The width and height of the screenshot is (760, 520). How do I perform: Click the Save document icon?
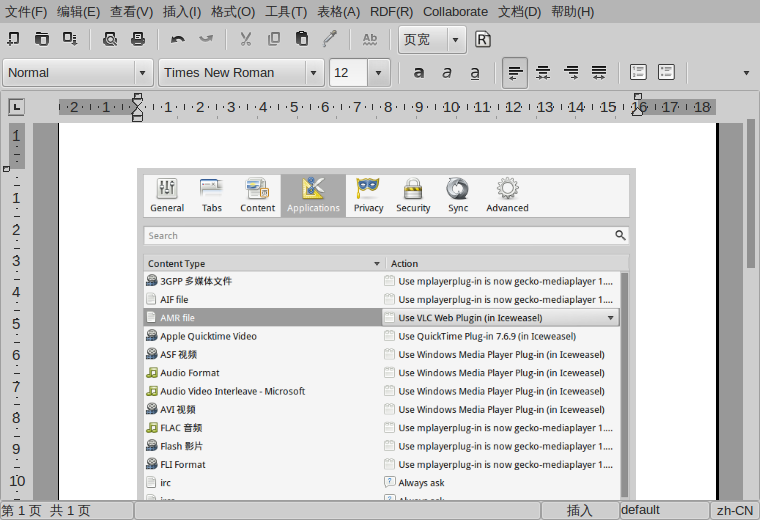click(70, 39)
